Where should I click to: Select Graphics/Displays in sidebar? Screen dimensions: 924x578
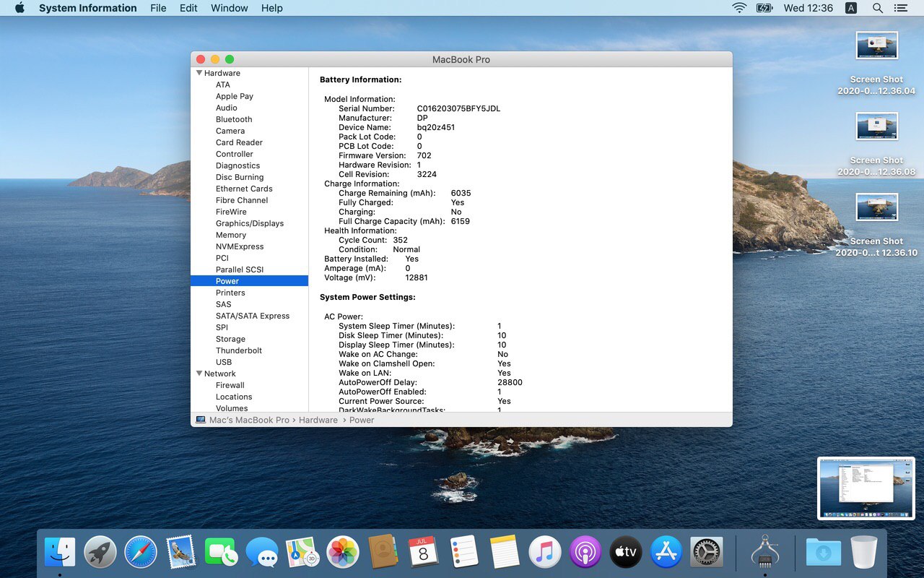(x=250, y=223)
